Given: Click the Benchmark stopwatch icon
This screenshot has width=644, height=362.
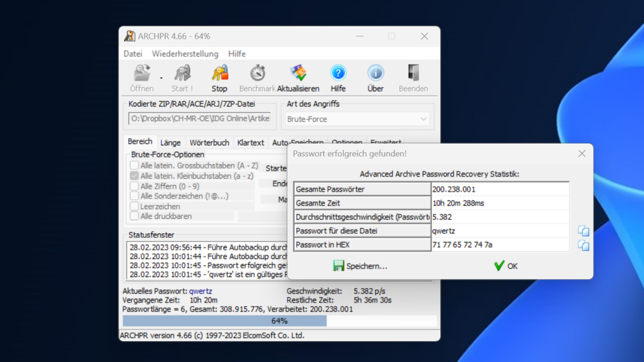Looking at the screenshot, I should point(258,73).
